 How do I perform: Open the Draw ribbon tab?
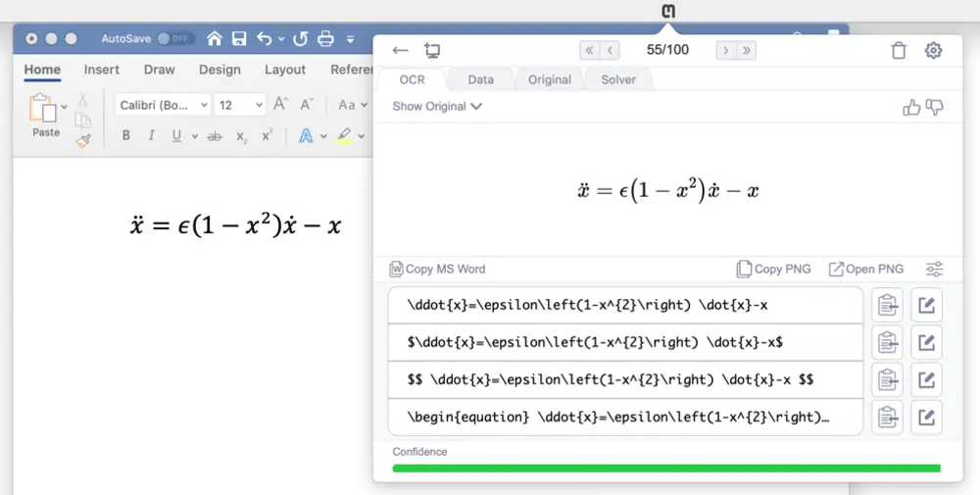pyautogui.click(x=160, y=70)
